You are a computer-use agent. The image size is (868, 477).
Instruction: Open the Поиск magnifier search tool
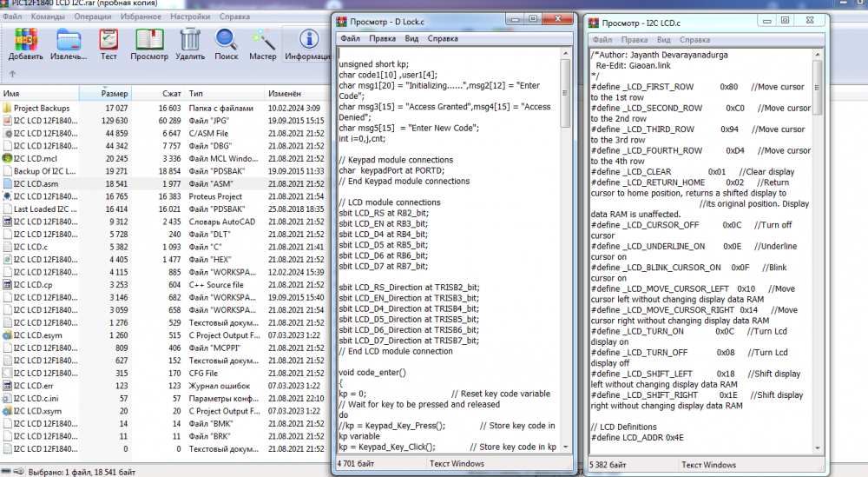(227, 43)
